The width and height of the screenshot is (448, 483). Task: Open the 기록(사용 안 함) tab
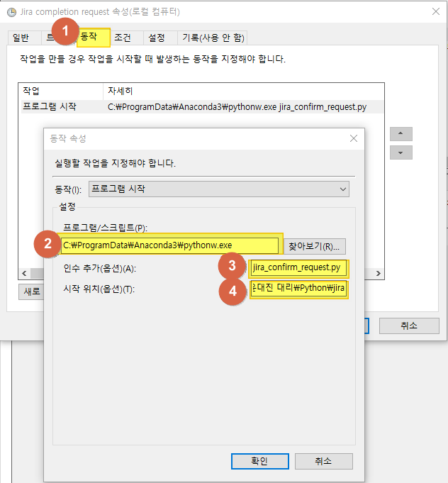click(213, 38)
